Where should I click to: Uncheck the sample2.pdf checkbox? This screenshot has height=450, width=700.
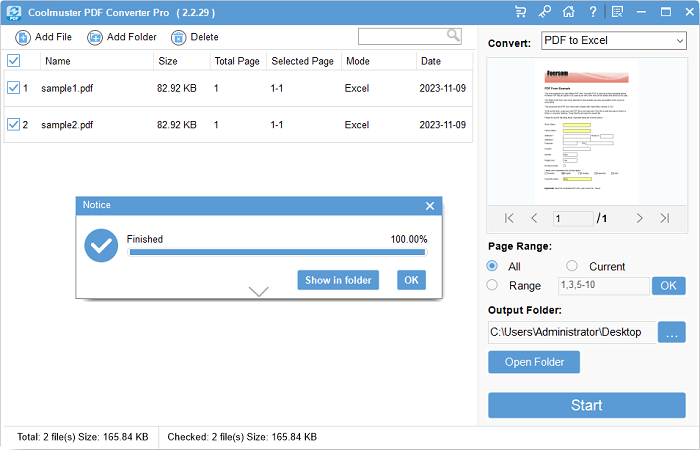13,124
